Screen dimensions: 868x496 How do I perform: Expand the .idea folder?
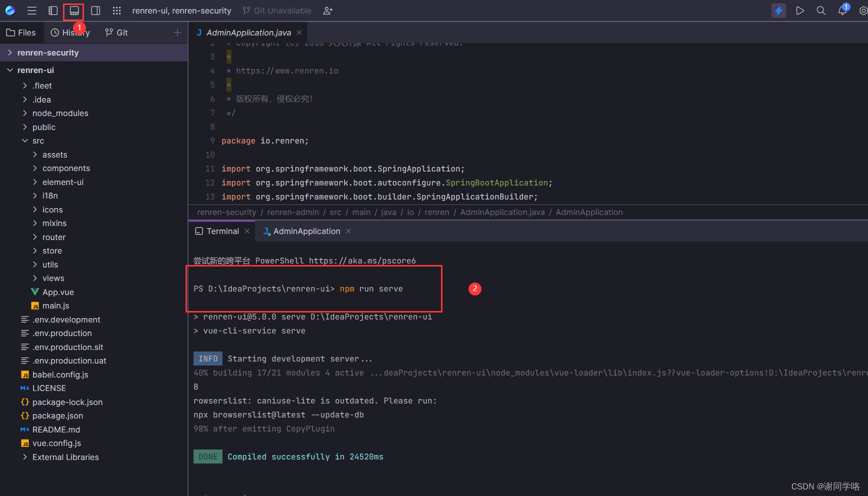(x=24, y=99)
